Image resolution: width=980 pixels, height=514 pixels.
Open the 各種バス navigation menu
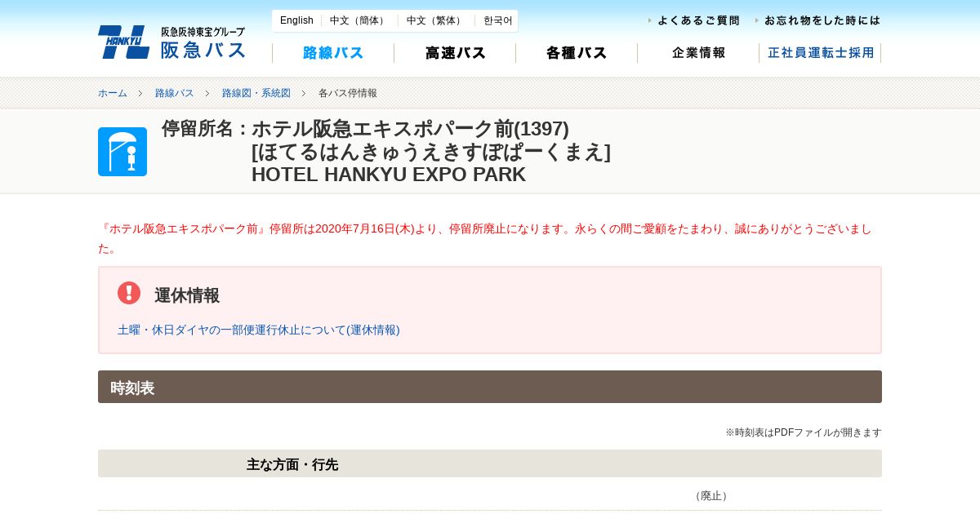(x=577, y=53)
